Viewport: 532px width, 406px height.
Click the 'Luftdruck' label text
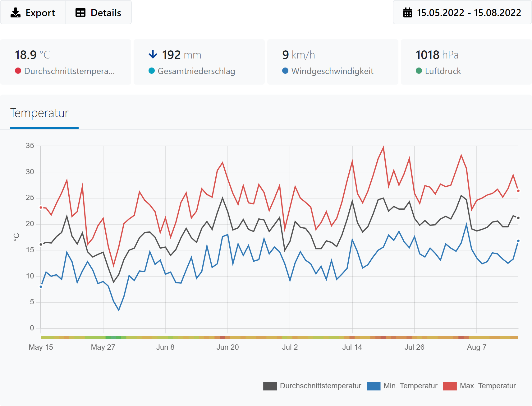coord(443,71)
